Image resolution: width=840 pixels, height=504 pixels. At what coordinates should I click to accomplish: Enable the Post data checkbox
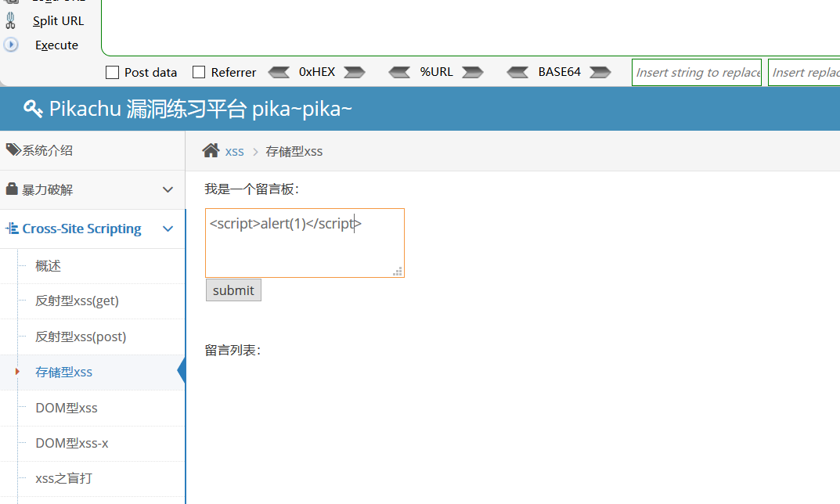pos(112,72)
